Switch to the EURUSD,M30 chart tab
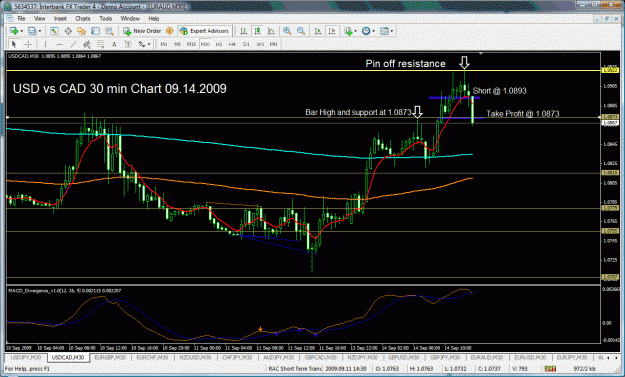Viewport: 625px width, 377px height. 530,357
